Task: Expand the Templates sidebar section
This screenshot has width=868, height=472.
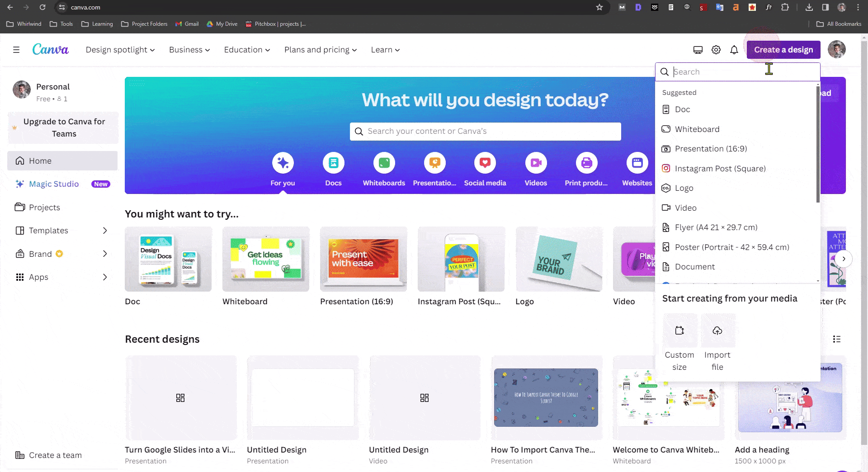Action: [x=48, y=231]
